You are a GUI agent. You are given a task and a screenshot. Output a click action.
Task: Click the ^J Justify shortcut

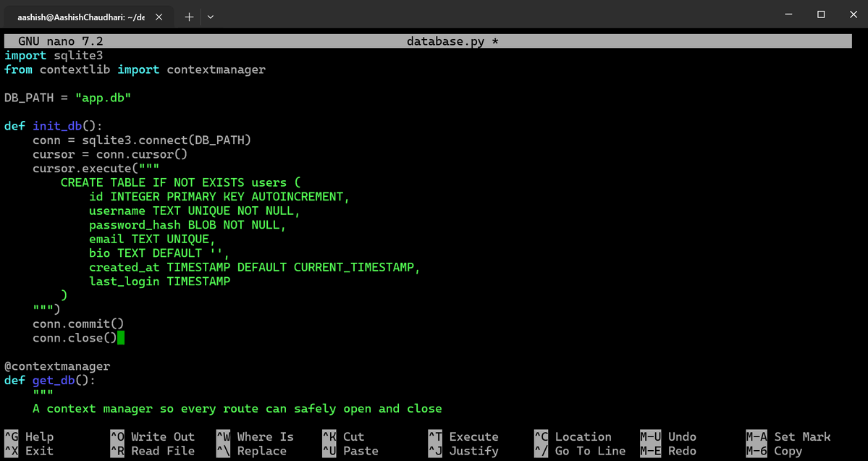[x=463, y=451]
